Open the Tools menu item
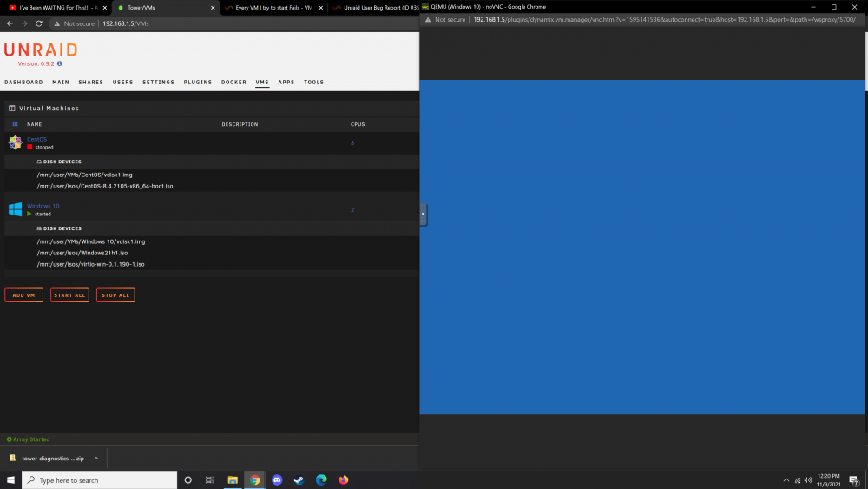 click(x=314, y=82)
